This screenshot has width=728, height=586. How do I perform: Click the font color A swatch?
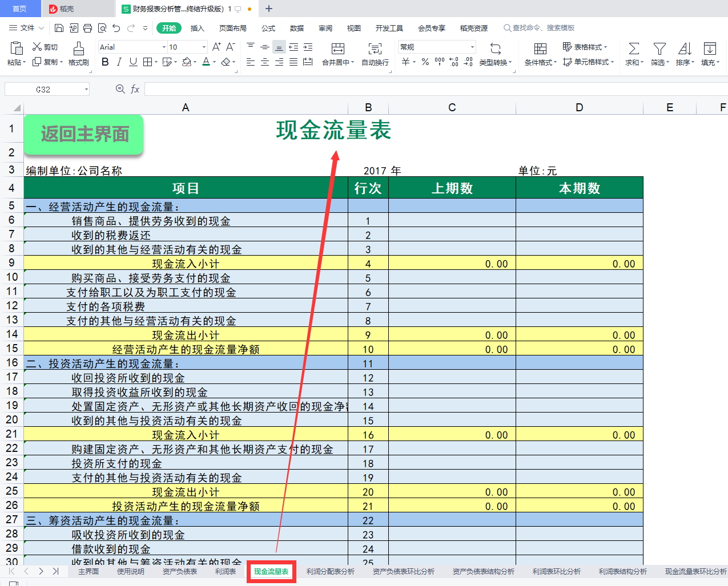tap(206, 62)
